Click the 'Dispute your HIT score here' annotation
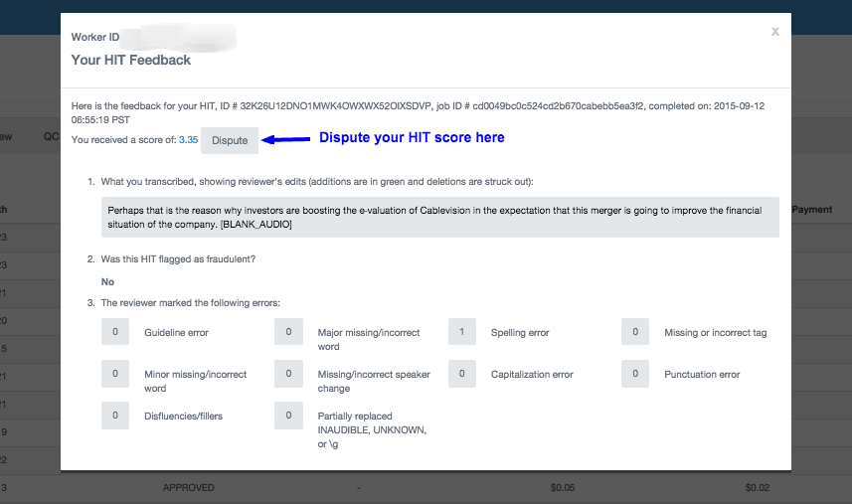This screenshot has height=504, width=852. (x=411, y=138)
